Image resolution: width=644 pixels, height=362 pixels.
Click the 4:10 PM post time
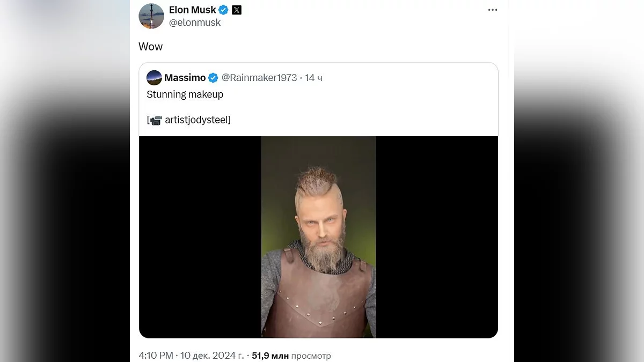156,356
